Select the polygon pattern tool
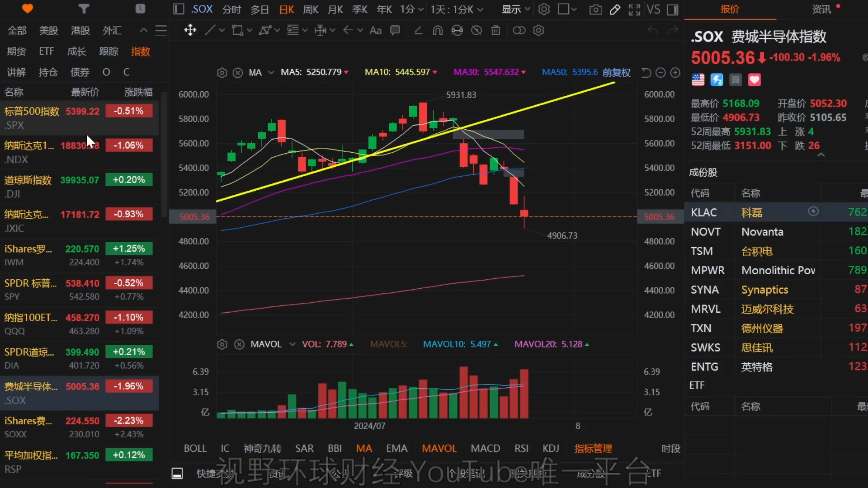The width and height of the screenshot is (868, 488). coord(265,30)
